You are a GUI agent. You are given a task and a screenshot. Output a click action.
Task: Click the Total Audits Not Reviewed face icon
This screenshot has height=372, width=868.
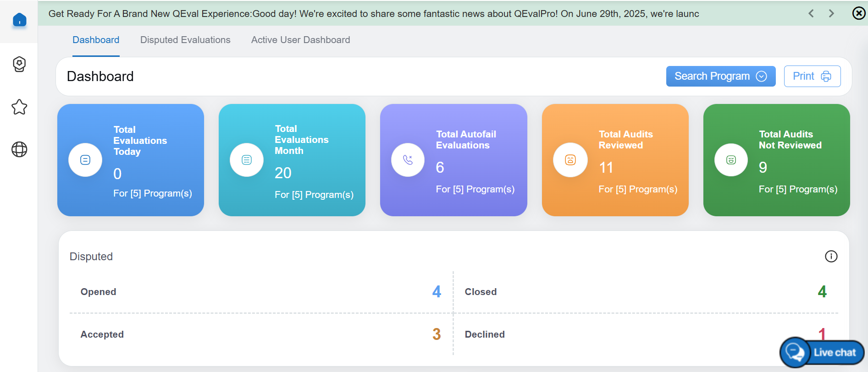click(x=731, y=160)
